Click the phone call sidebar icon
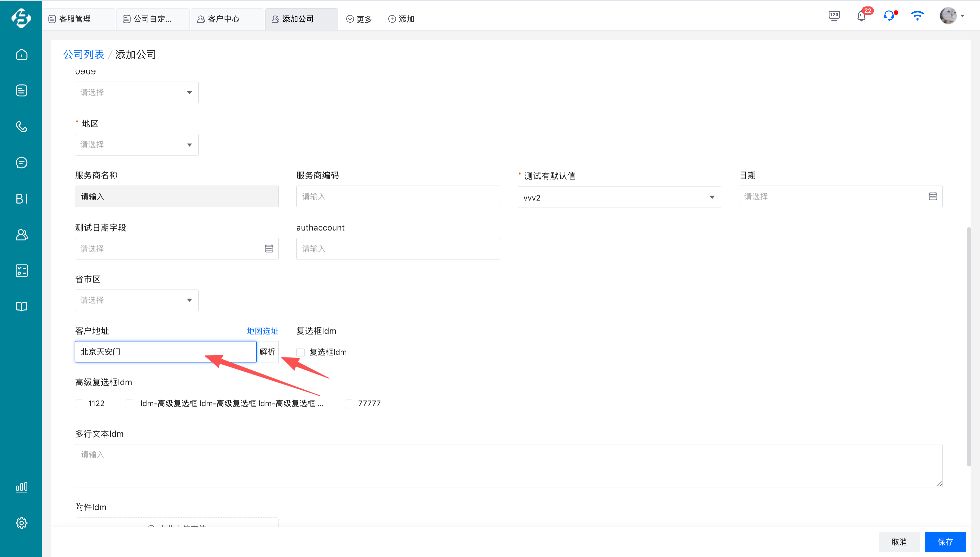980x557 pixels. 21,127
